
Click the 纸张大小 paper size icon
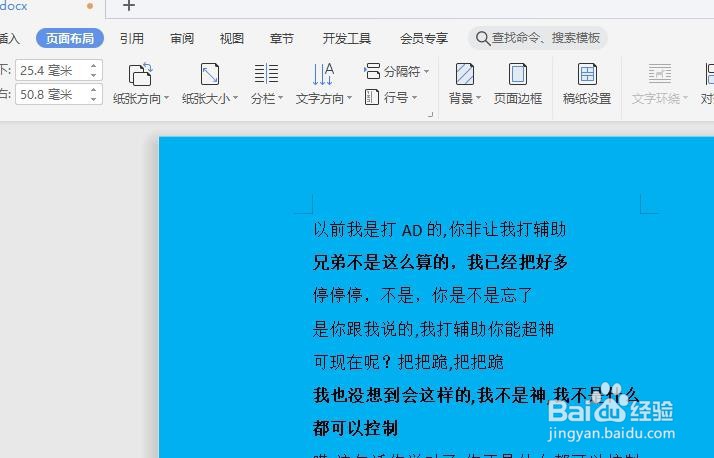tap(209, 74)
